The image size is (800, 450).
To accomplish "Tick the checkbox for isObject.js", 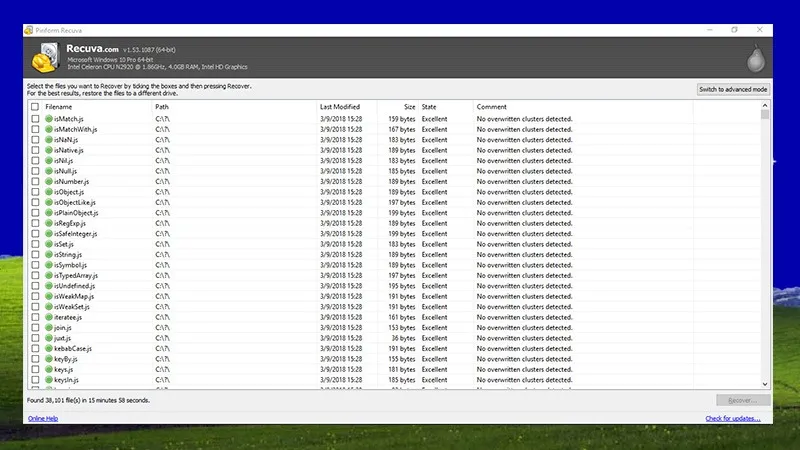I will click(35, 192).
